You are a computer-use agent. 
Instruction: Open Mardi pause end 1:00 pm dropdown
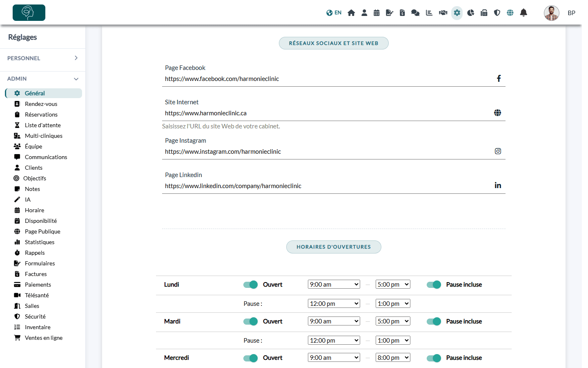pyautogui.click(x=393, y=341)
